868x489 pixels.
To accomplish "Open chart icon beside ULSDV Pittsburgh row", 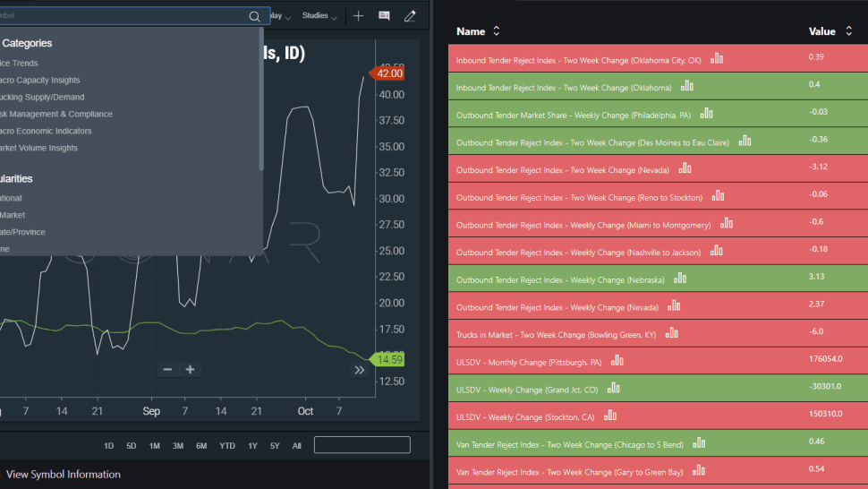I will (x=617, y=361).
